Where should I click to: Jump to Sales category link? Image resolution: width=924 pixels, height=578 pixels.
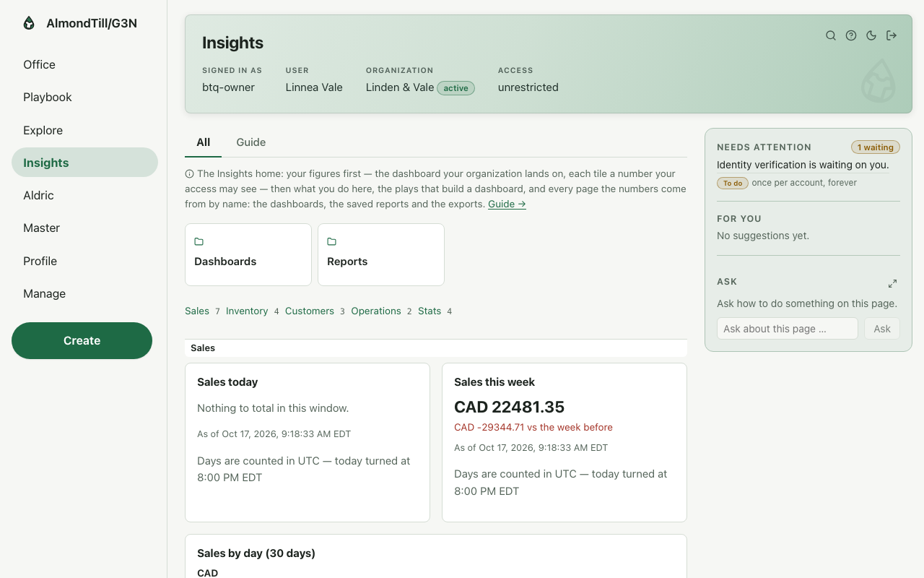[x=197, y=311]
